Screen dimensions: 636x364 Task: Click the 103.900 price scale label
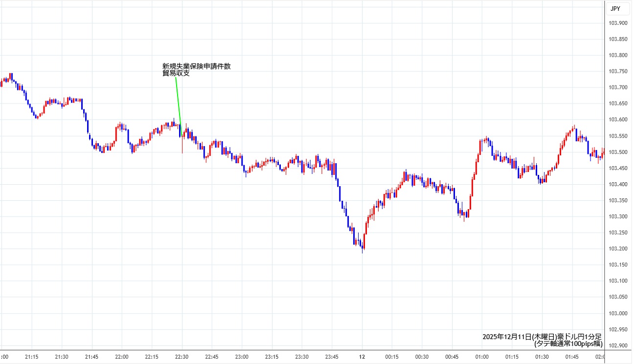[617, 23]
